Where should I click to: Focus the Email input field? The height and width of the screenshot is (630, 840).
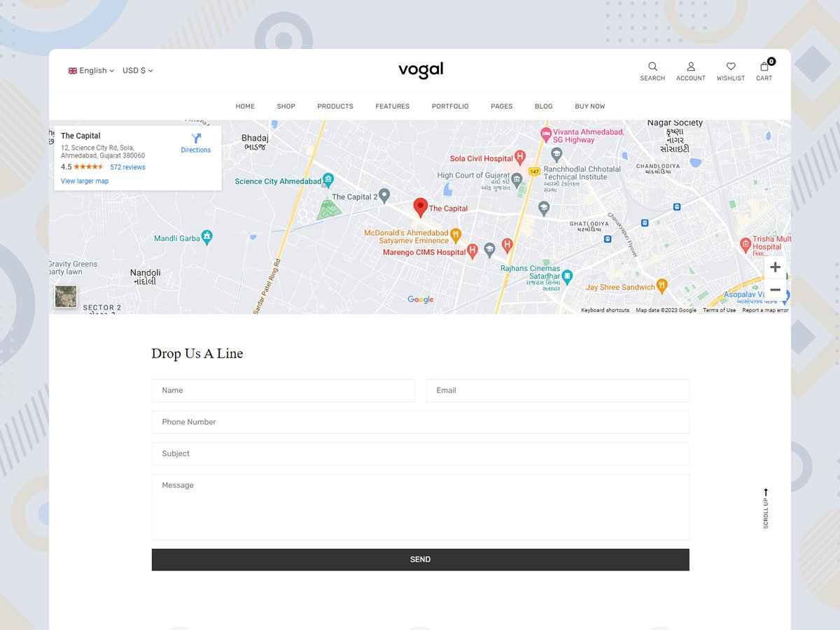[557, 391]
